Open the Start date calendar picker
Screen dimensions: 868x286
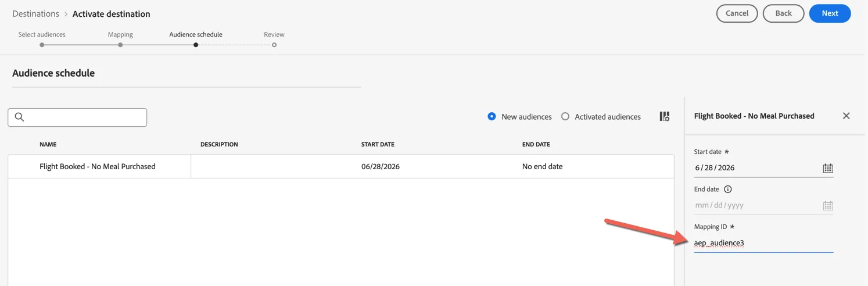[x=828, y=168]
